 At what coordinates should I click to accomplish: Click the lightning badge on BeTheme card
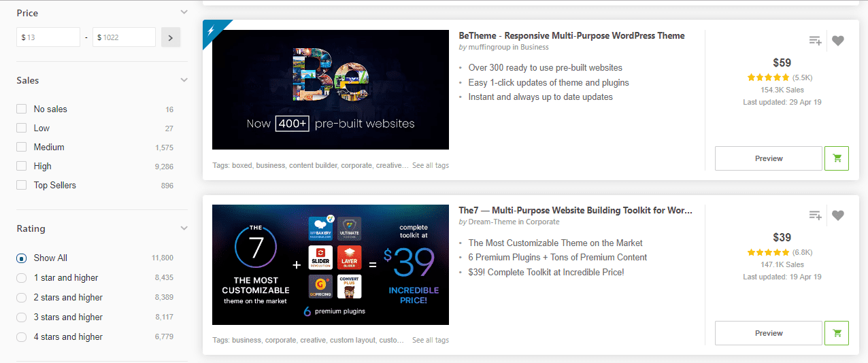[212, 29]
